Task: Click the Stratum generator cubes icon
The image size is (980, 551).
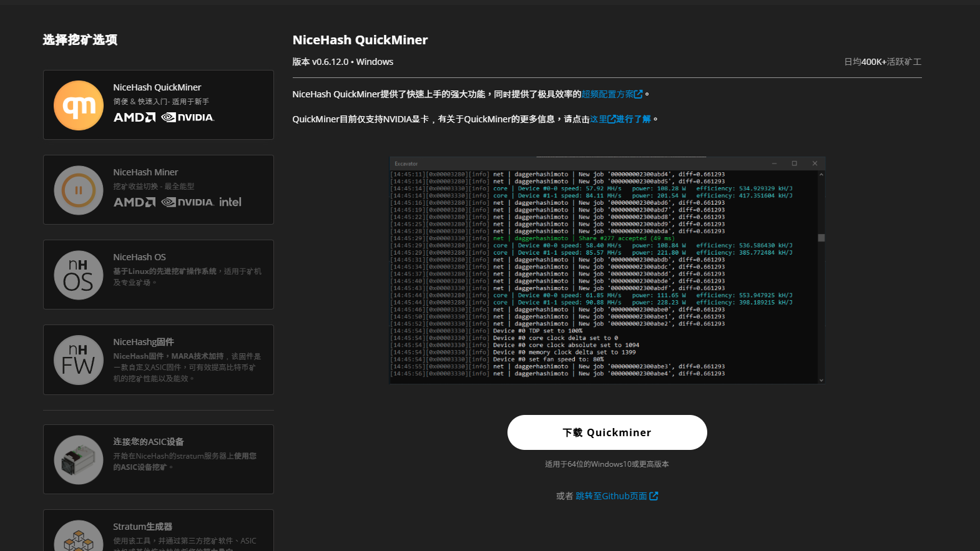Action: click(79, 538)
